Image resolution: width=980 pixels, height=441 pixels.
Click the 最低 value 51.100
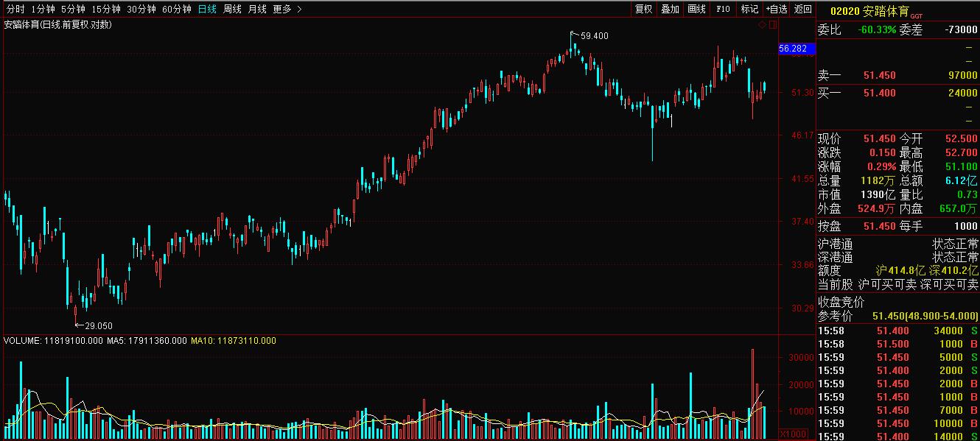(960, 167)
